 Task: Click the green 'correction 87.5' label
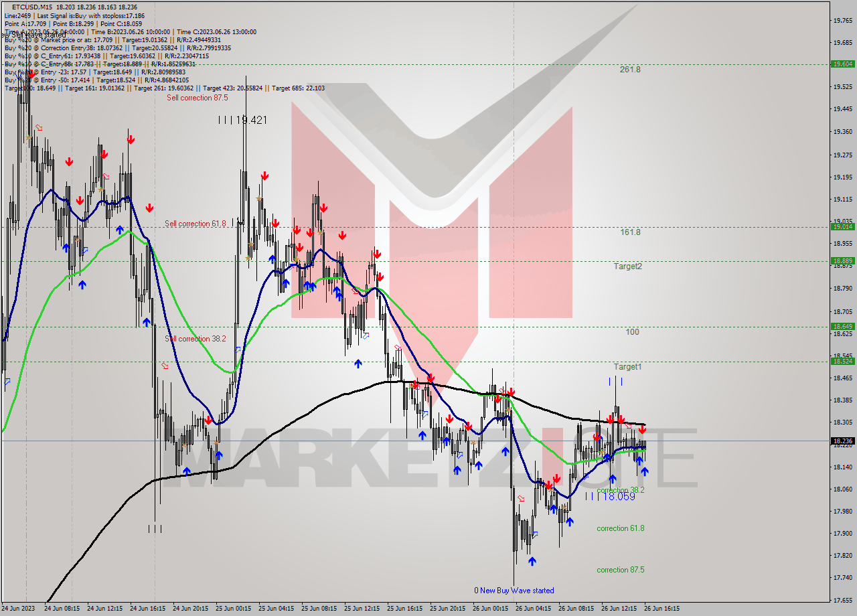pos(621,570)
